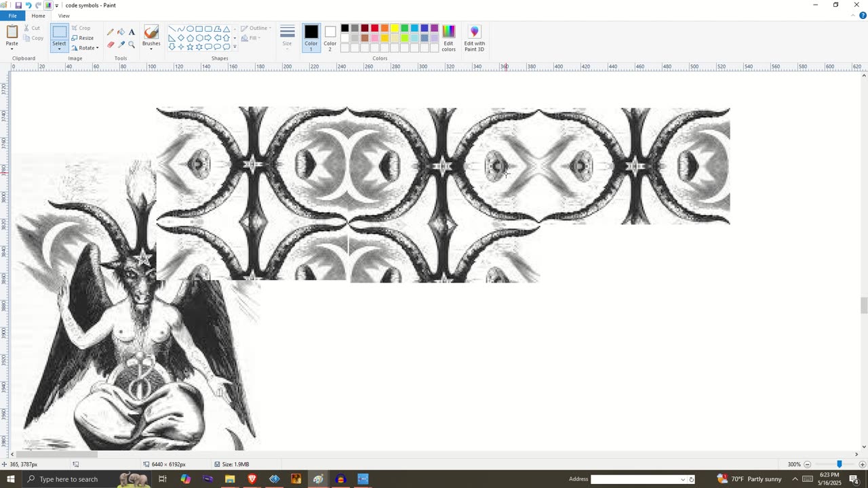The image size is (868, 488).
Task: Open the File menu
Action: pos(12,16)
